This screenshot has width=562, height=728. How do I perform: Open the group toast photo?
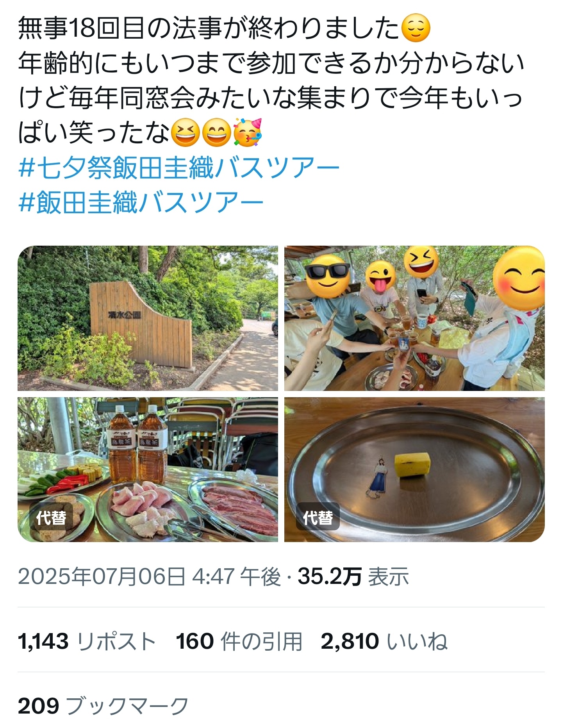click(414, 318)
